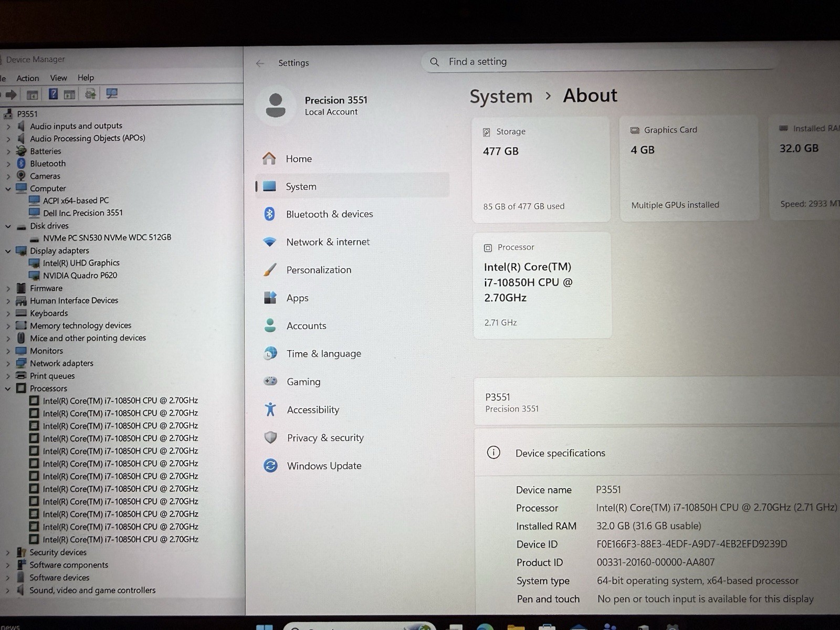840x630 pixels.
Task: Click the Graphics Card 4 GB card
Action: point(689,168)
